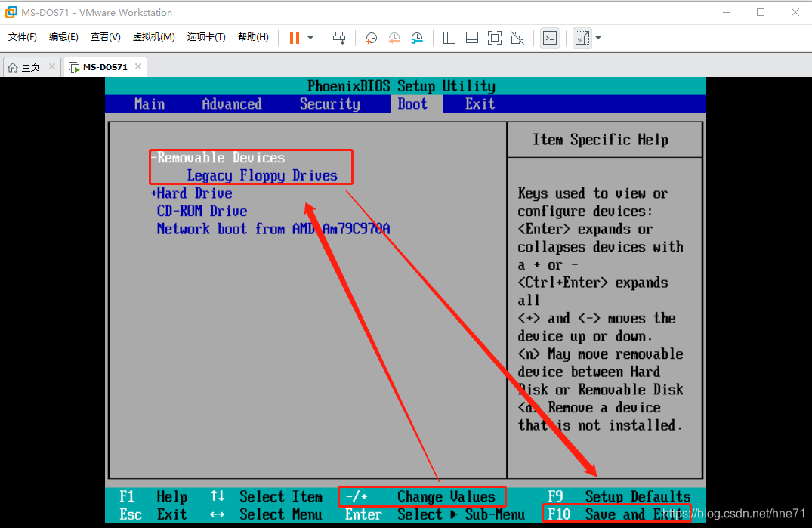Select the MS-DOS71 VM tab
Image resolution: width=812 pixels, height=528 pixels.
tap(104, 67)
